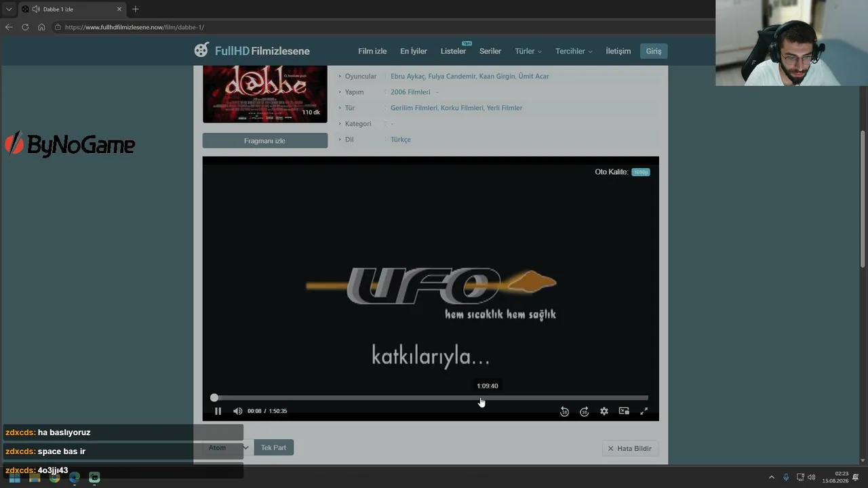Open the network status tray icon

pyautogui.click(x=800, y=478)
